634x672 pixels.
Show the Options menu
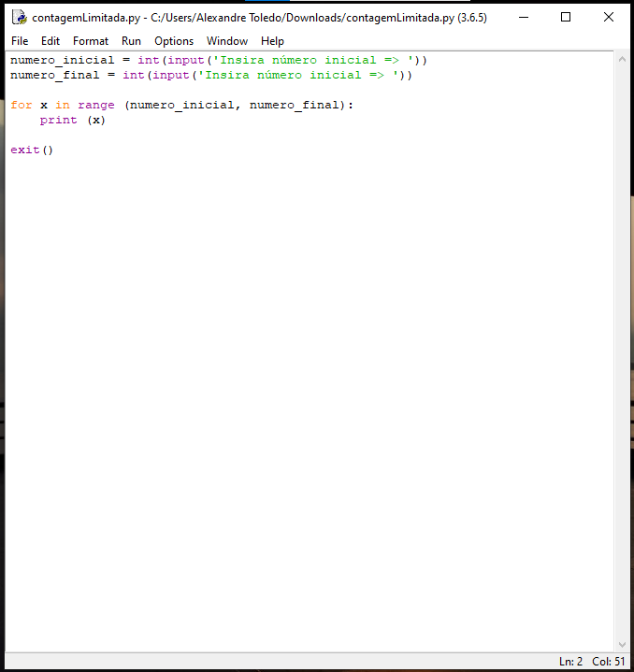[x=174, y=41]
